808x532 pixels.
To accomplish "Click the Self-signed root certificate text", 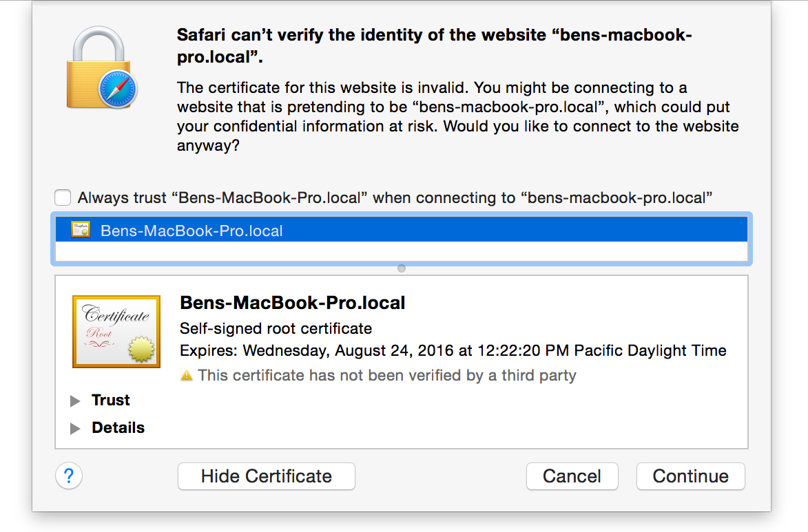I will pyautogui.click(x=275, y=328).
